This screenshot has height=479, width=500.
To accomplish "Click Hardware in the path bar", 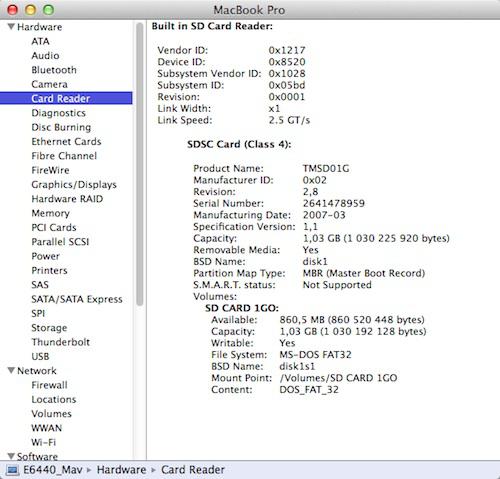I will click(121, 470).
